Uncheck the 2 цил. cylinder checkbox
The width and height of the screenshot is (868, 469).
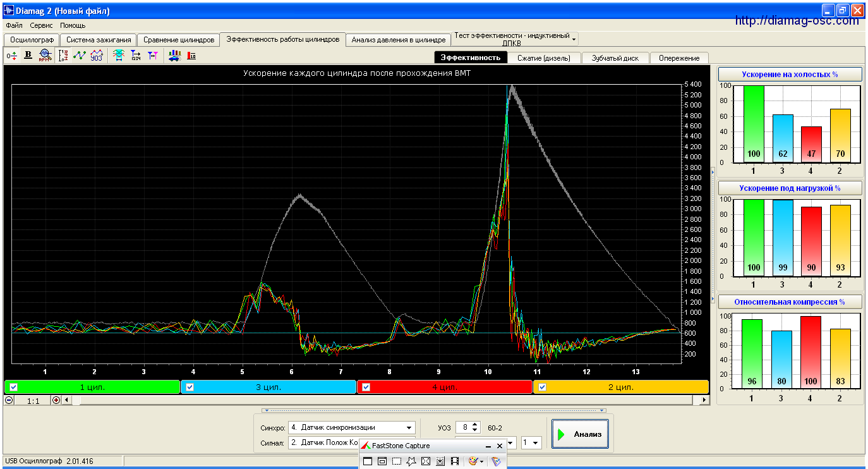pyautogui.click(x=542, y=387)
